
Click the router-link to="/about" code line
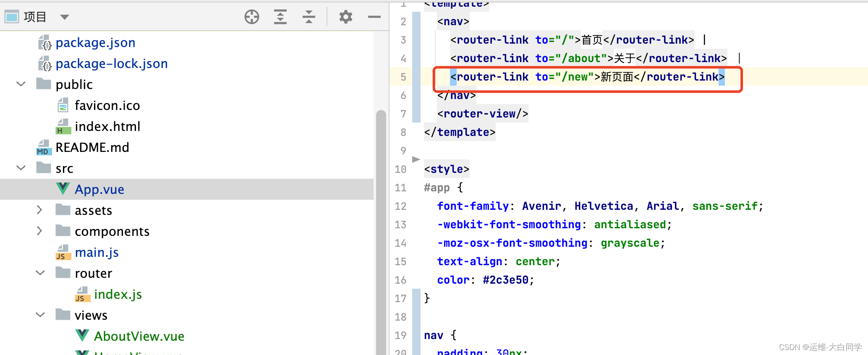point(588,58)
